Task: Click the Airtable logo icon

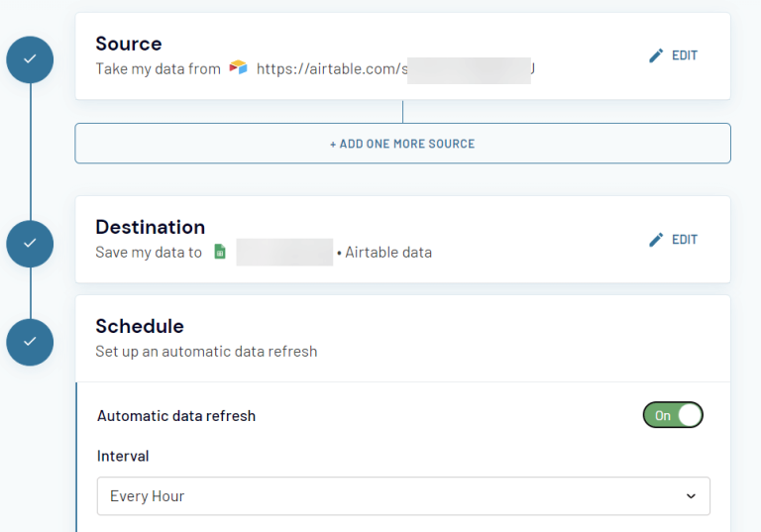Action: pos(238,69)
